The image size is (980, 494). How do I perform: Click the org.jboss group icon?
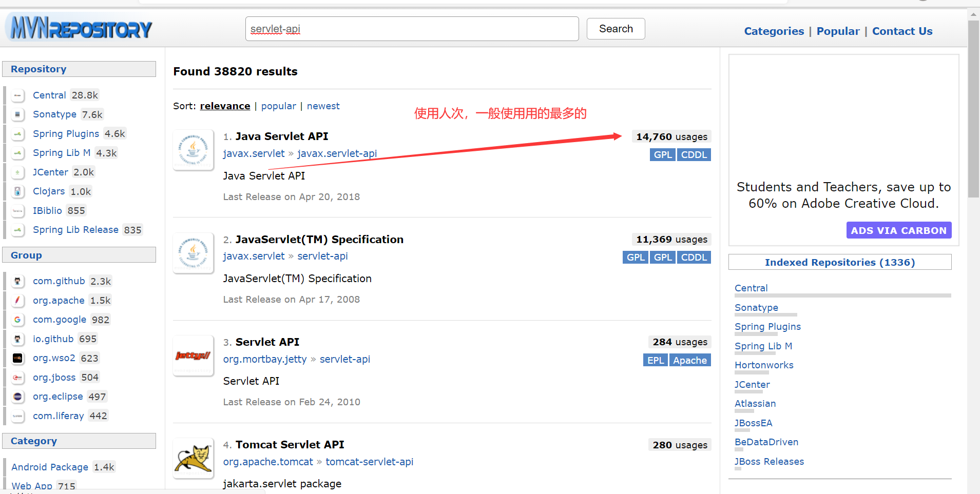[18, 378]
